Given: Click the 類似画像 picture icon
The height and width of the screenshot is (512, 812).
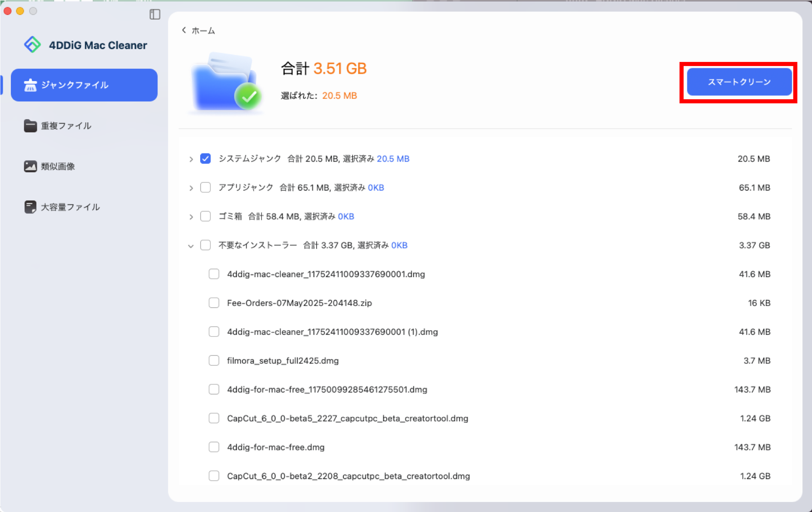Looking at the screenshot, I should (x=30, y=166).
